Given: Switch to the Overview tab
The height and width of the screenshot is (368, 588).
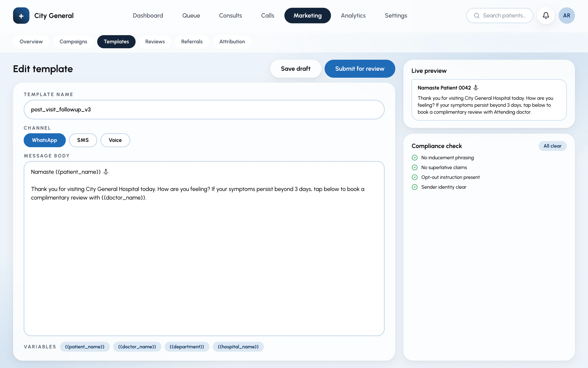Looking at the screenshot, I should tap(31, 42).
